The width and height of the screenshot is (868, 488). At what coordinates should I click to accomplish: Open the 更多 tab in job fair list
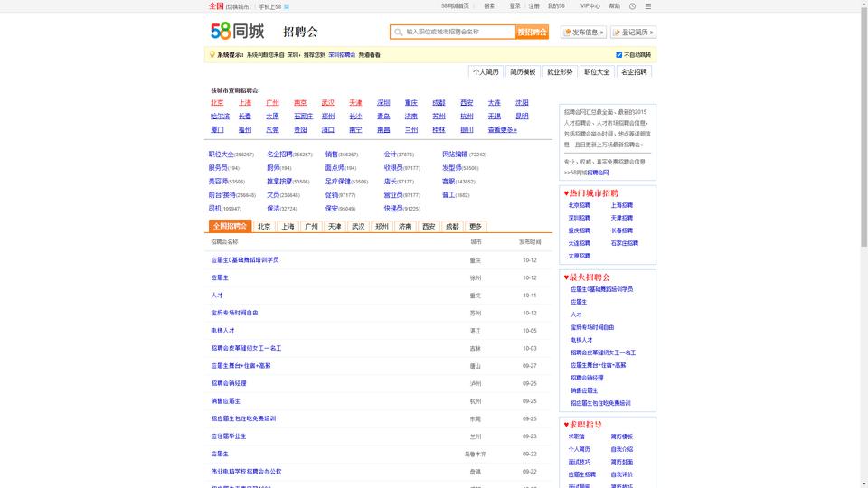[x=476, y=226]
